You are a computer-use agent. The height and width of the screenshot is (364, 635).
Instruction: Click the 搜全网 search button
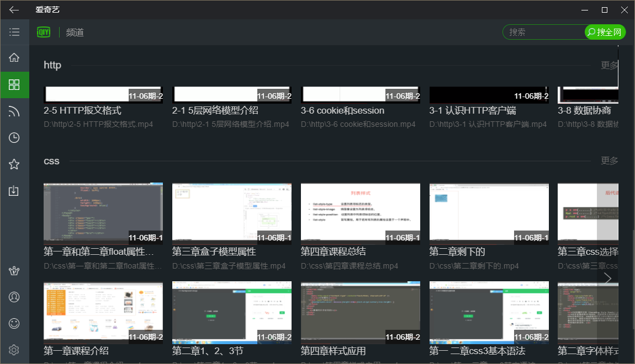pos(605,32)
